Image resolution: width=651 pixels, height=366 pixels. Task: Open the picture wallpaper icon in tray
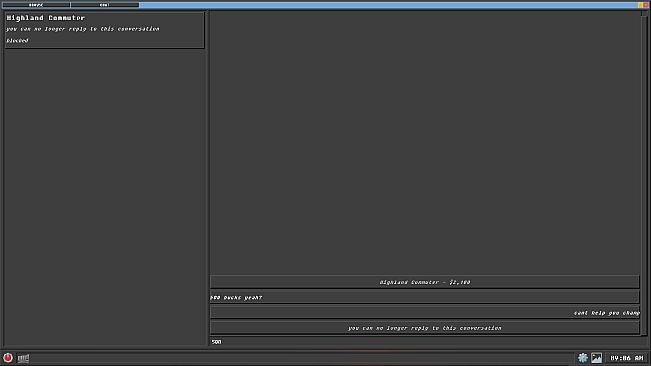(597, 358)
